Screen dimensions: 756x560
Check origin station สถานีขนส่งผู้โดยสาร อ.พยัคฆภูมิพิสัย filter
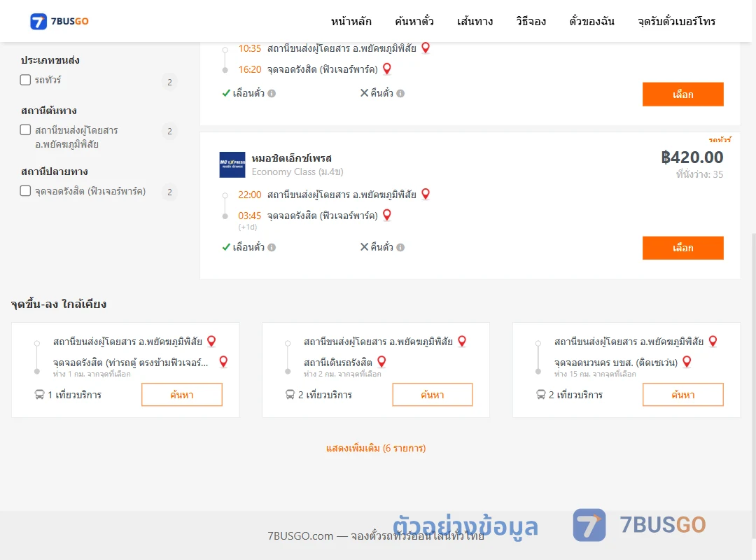26,129
